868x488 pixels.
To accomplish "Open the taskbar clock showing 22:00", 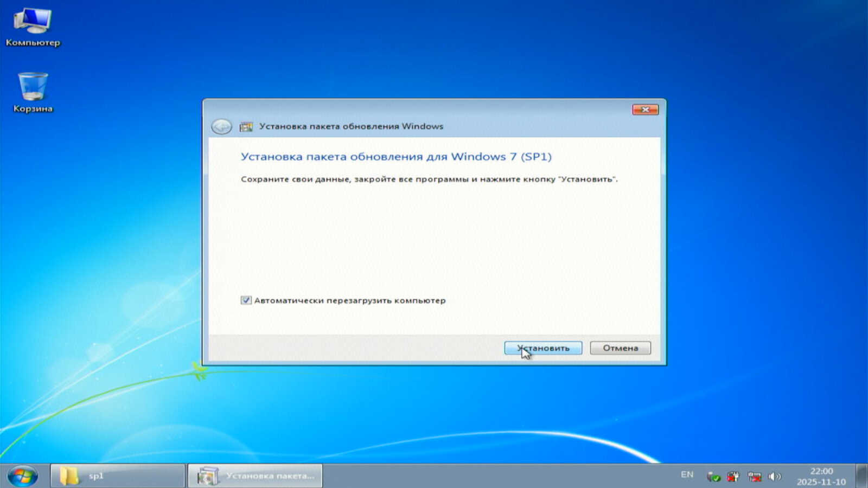I will point(821,476).
